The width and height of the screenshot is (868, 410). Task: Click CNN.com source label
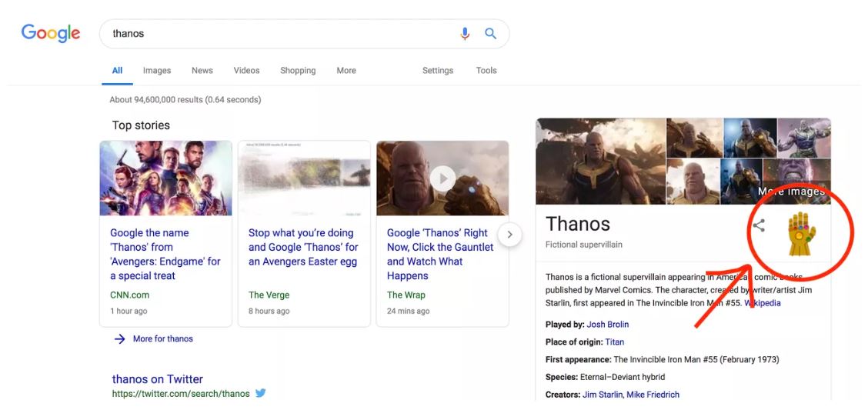pyautogui.click(x=129, y=295)
